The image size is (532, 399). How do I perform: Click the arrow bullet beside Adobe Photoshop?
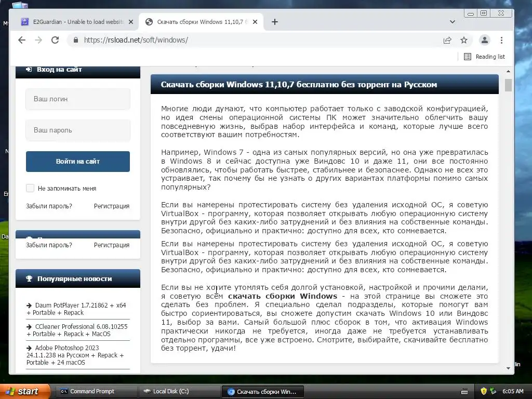click(x=29, y=348)
